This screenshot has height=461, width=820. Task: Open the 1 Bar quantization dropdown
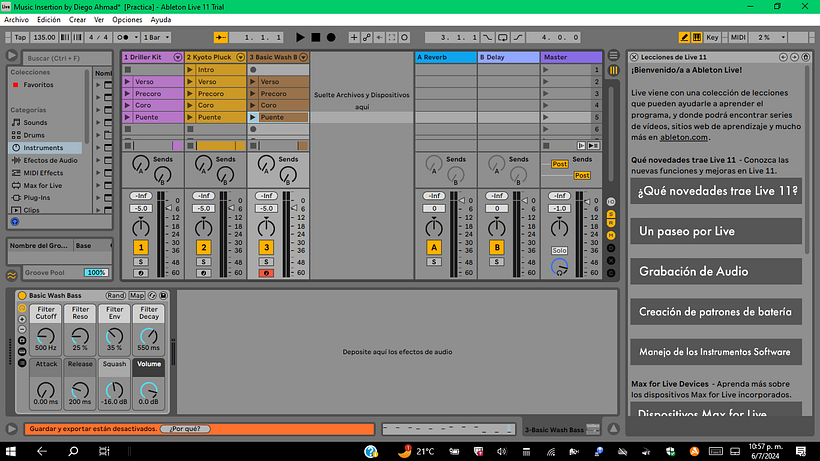(156, 37)
